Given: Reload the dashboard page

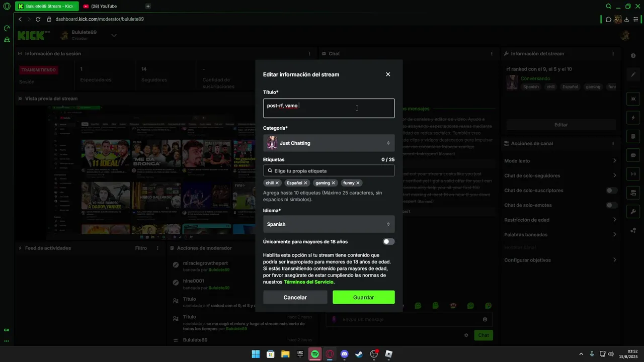Looking at the screenshot, I should (38, 19).
